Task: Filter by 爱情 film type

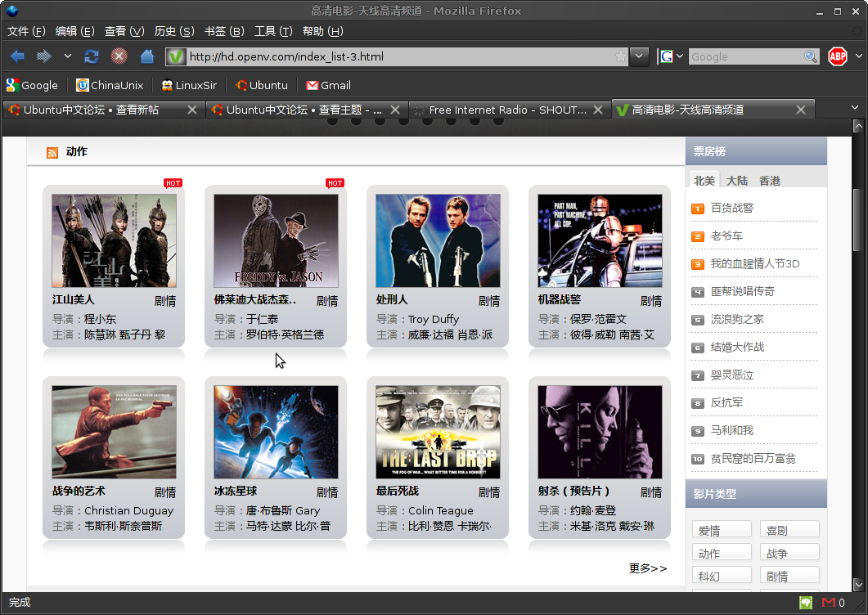Action: [x=722, y=530]
